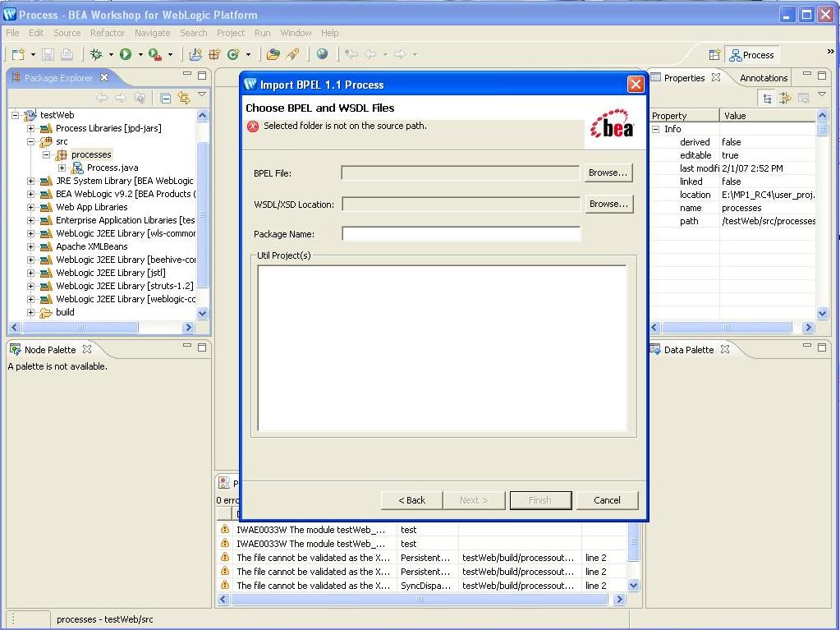Collapse the Info category in Properties
The width and height of the screenshot is (840, 630).
[x=656, y=129]
